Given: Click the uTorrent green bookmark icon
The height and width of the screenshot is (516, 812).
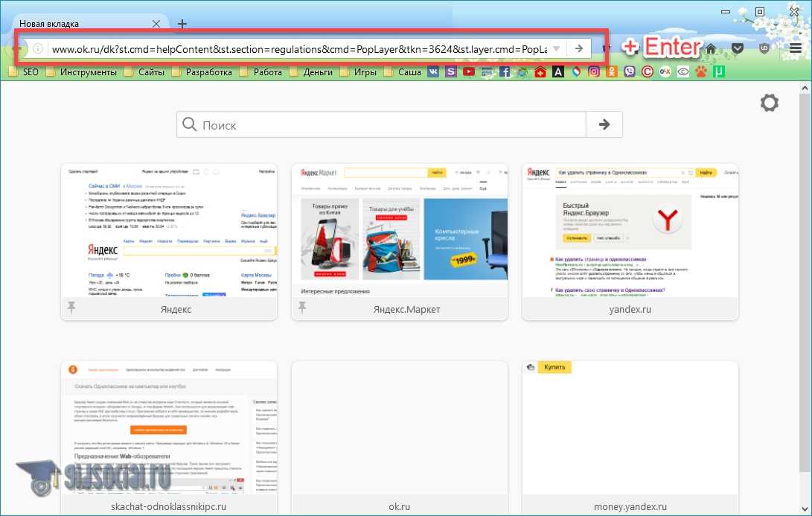Looking at the screenshot, I should click(719, 72).
